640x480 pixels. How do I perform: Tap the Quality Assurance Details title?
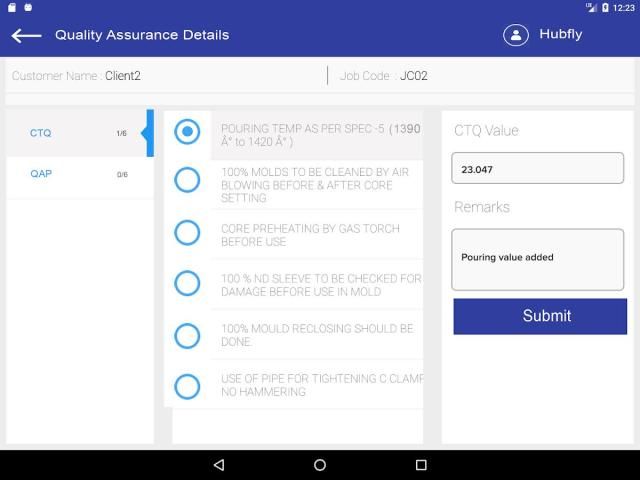coord(142,35)
